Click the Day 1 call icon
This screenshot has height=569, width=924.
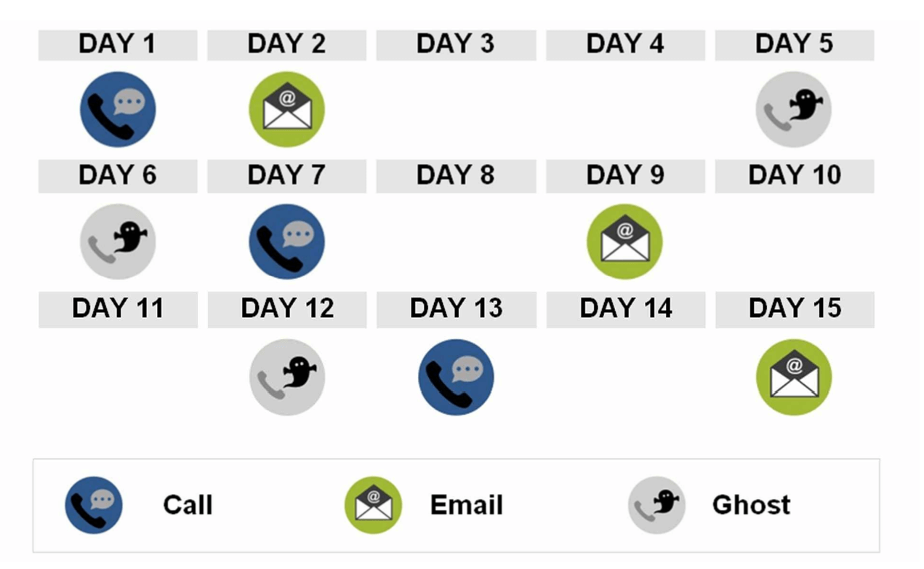pyautogui.click(x=118, y=109)
